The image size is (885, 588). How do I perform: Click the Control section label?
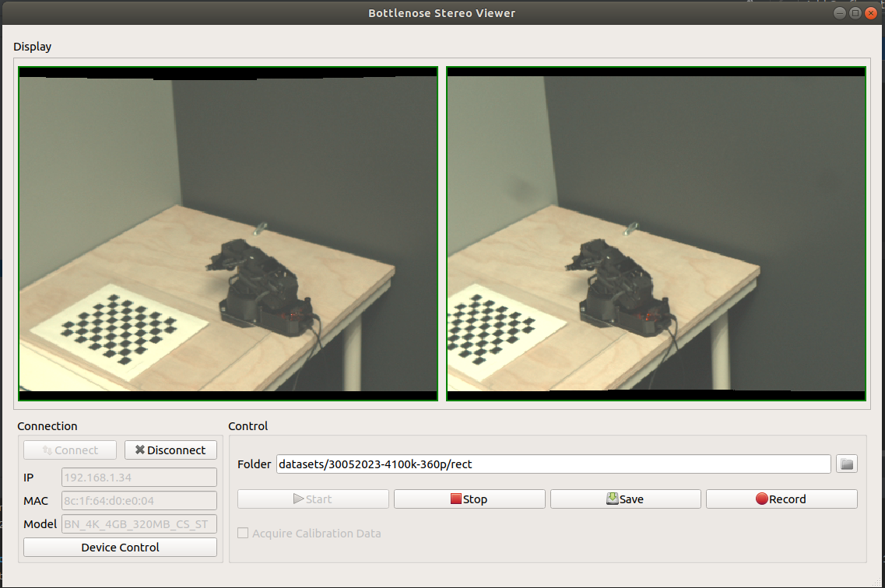point(248,426)
